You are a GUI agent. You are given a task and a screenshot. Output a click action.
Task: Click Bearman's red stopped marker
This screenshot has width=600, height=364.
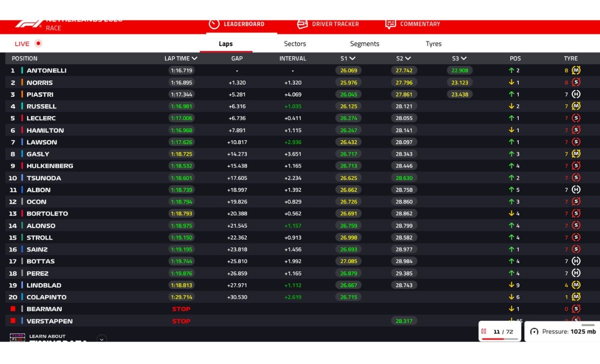click(13, 309)
